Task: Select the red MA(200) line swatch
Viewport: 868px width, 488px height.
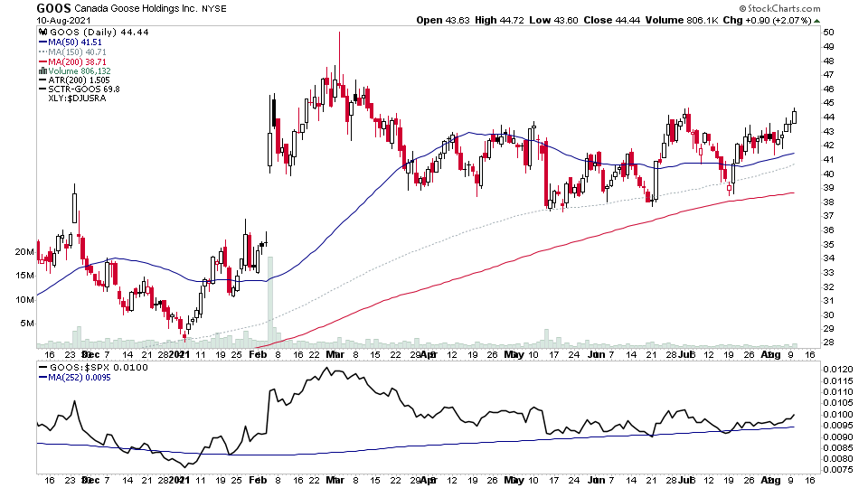Action: [x=42, y=62]
